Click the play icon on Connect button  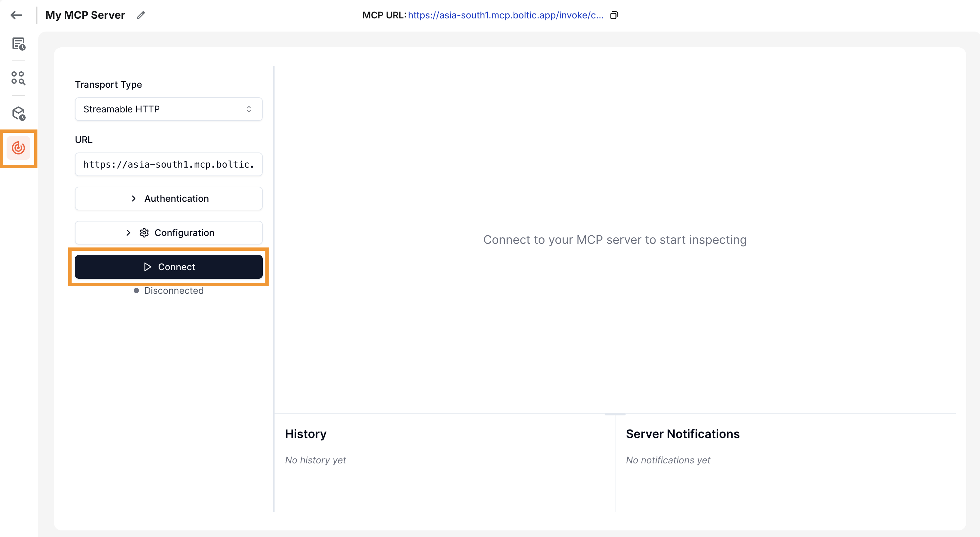[147, 267]
